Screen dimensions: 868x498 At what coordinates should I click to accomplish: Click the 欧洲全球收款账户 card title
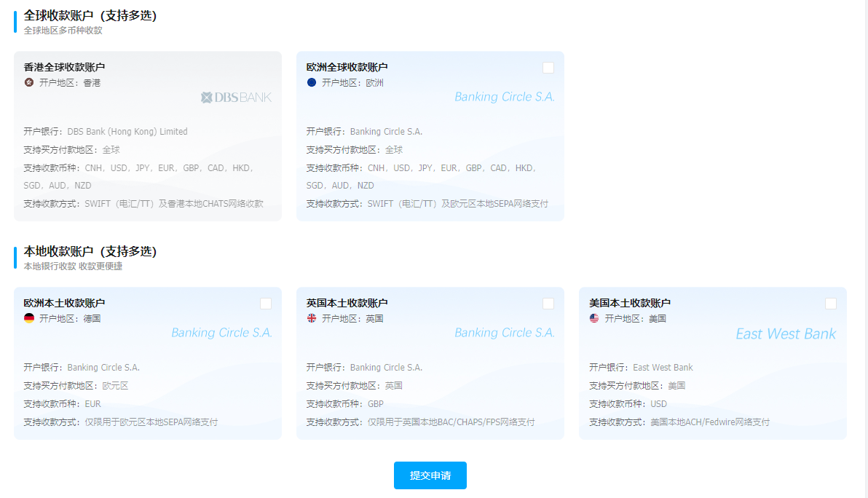click(x=347, y=67)
